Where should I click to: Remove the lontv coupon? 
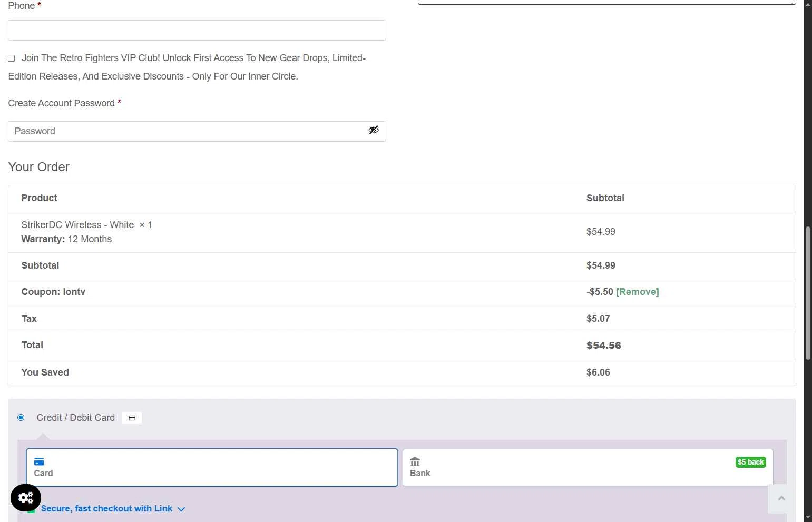pyautogui.click(x=637, y=292)
